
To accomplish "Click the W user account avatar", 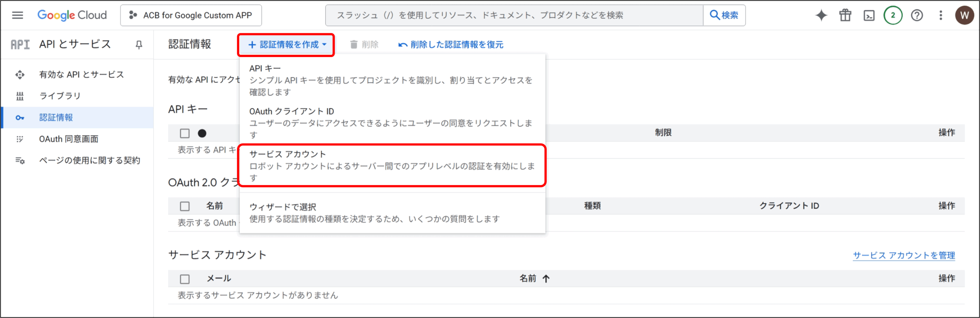I will coord(964,15).
